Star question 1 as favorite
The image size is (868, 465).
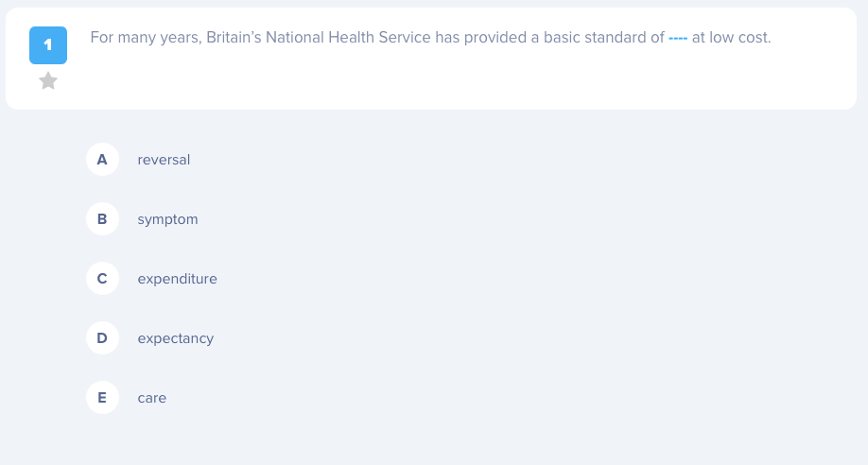point(48,81)
